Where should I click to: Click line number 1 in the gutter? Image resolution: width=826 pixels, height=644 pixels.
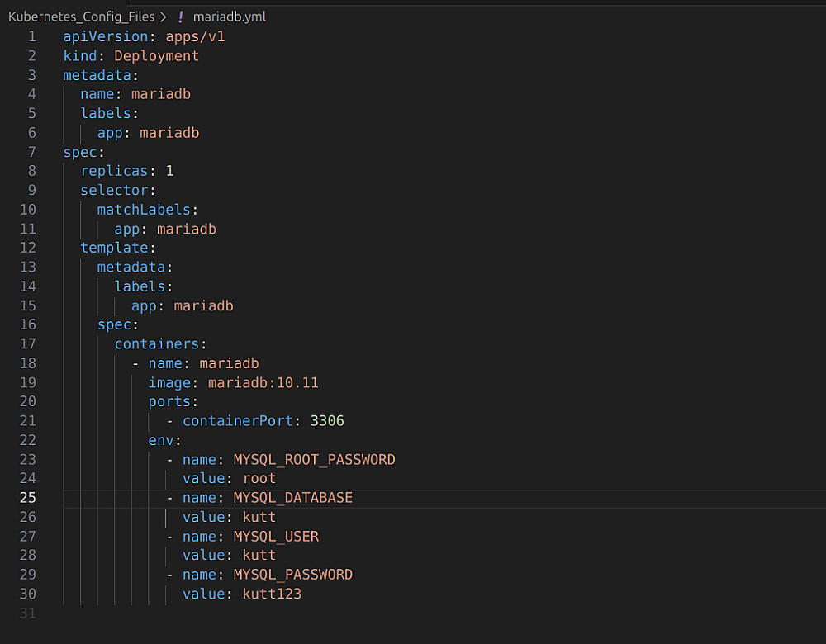[x=32, y=36]
